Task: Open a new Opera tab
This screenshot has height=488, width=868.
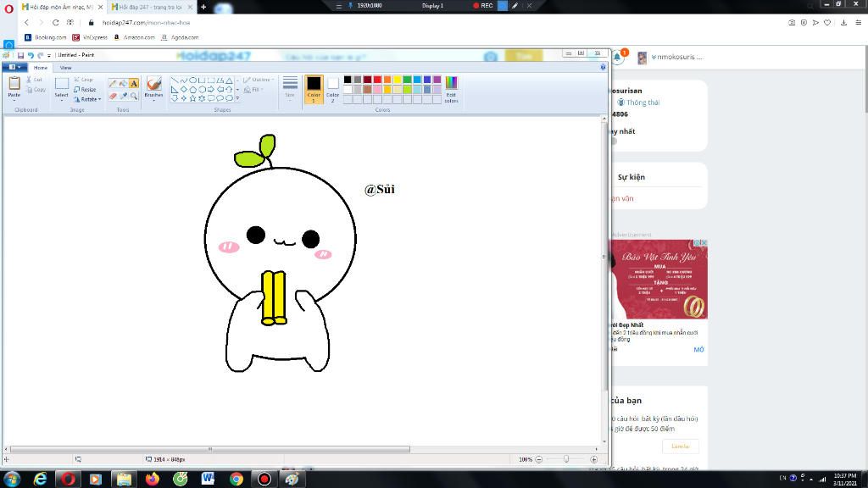Action: [x=203, y=7]
